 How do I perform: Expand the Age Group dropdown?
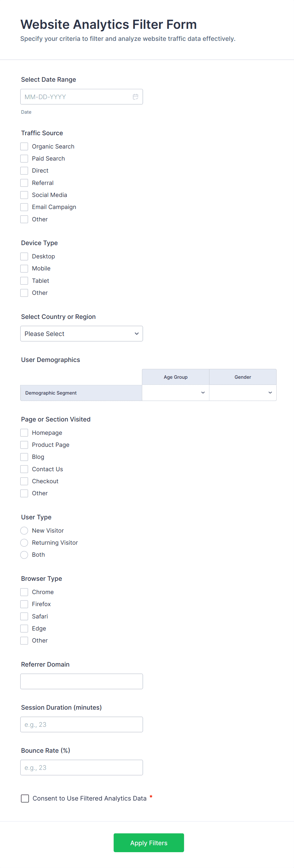pyautogui.click(x=175, y=393)
